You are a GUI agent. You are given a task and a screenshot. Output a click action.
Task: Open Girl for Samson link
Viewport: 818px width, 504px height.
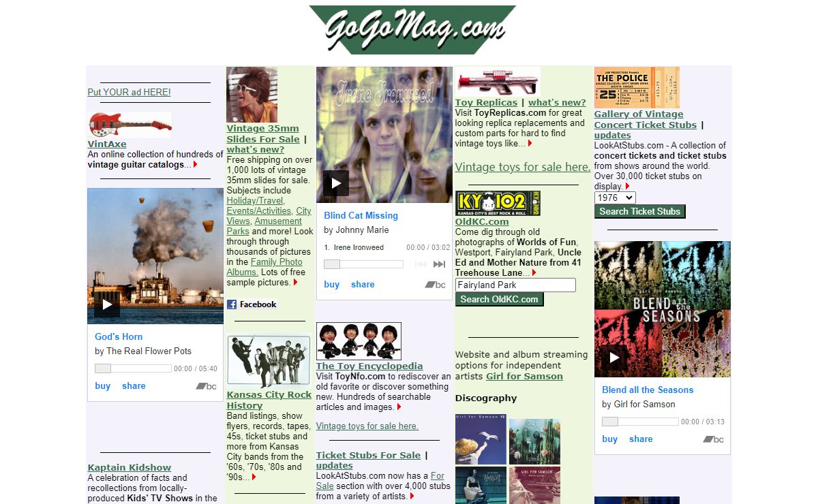pyautogui.click(x=524, y=376)
